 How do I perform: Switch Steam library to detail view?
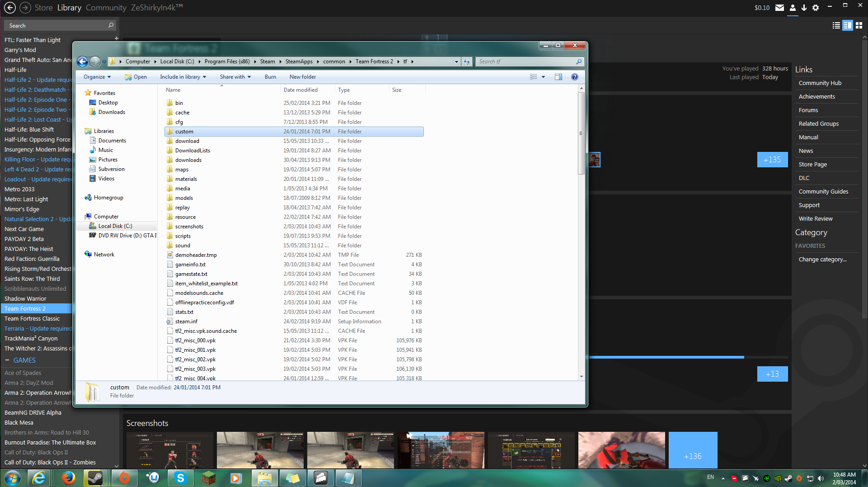tap(848, 25)
